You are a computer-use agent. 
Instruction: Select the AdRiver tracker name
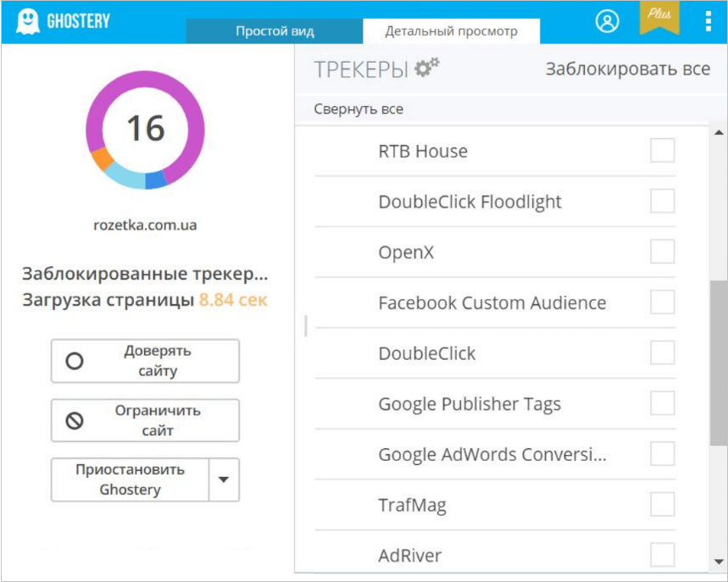(410, 556)
